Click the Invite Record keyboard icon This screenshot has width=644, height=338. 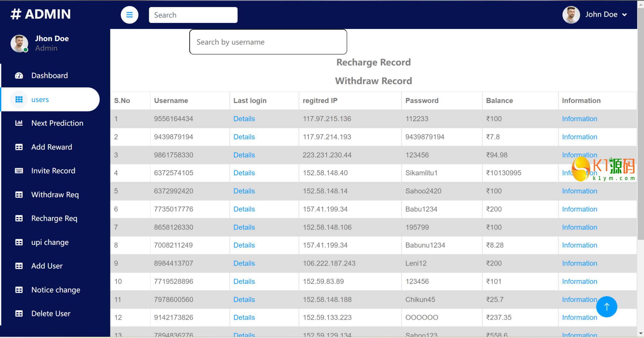[19, 171]
